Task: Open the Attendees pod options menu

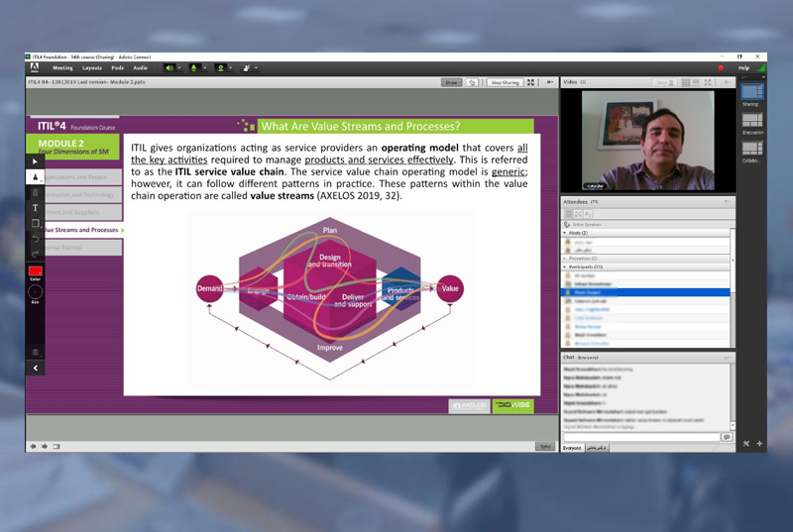Action: (x=727, y=201)
